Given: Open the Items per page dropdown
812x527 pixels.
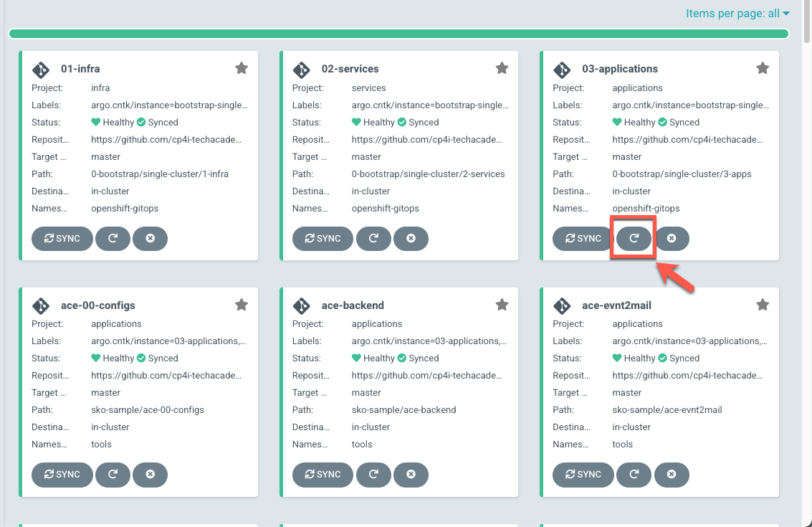Looking at the screenshot, I should point(737,13).
